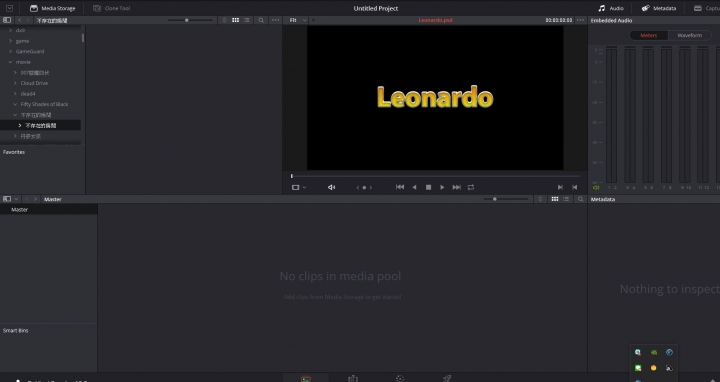Expand the GameGuard folder

coord(11,51)
